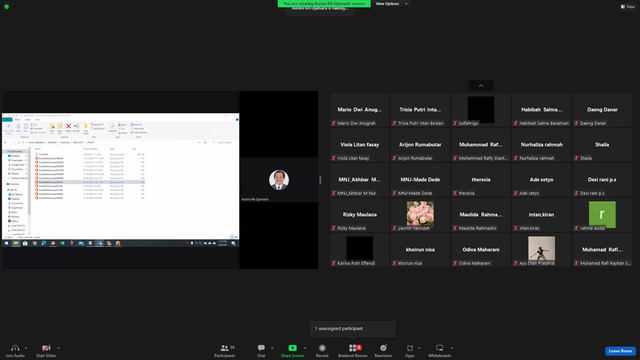Viewport: 640px width, 360px height.
Task: Expand the arrow next to Apps
Action: point(419,348)
